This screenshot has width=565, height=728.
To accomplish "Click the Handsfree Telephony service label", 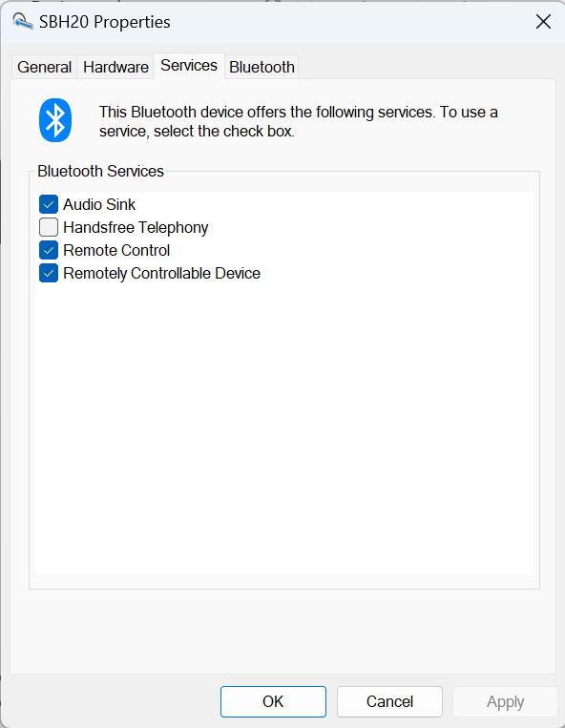I will (x=136, y=227).
